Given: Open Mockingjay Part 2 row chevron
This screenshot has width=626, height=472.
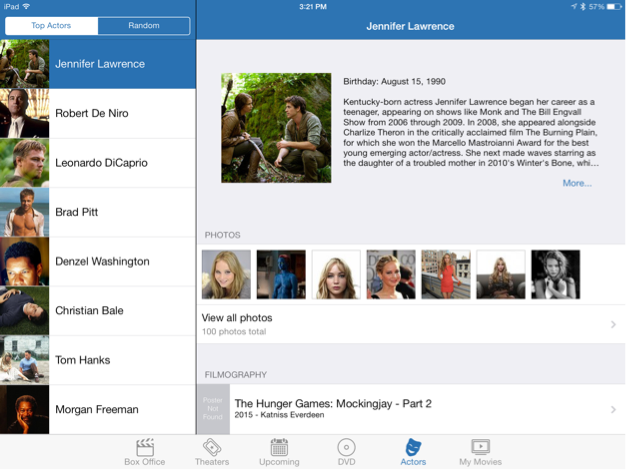Looking at the screenshot, I should pos(612,409).
